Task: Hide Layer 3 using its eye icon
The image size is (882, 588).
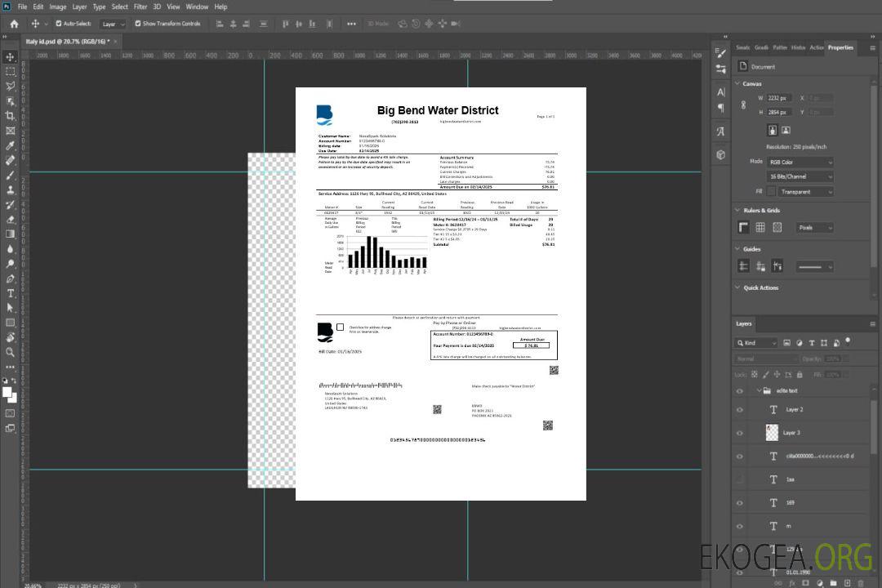Action: (740, 433)
